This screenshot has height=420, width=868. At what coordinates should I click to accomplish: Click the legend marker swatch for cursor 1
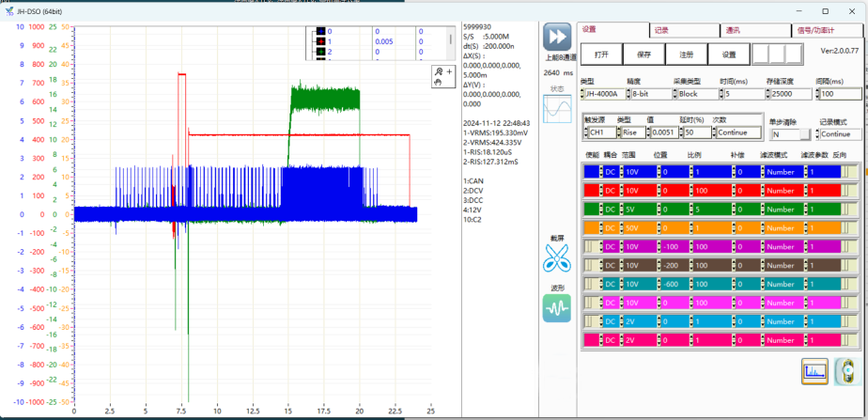[x=319, y=41]
